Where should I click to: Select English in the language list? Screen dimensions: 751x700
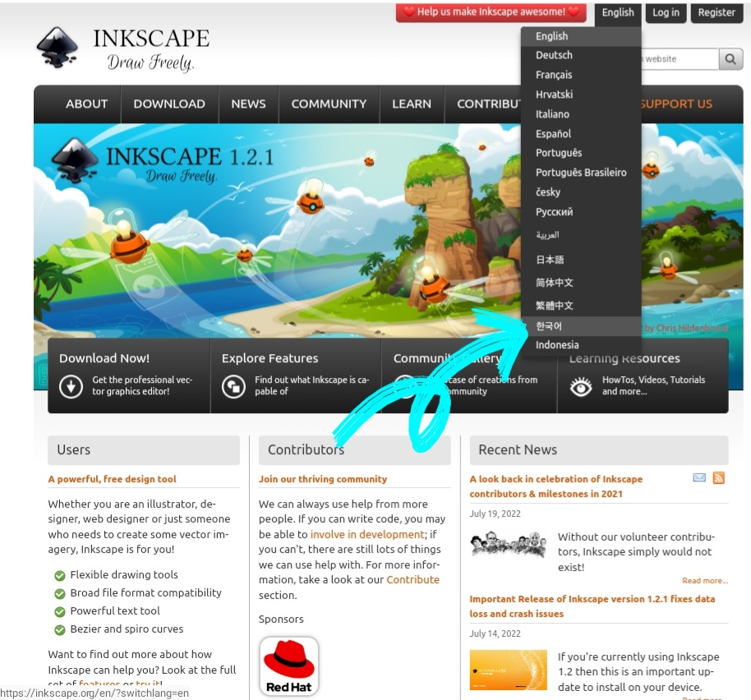581,36
